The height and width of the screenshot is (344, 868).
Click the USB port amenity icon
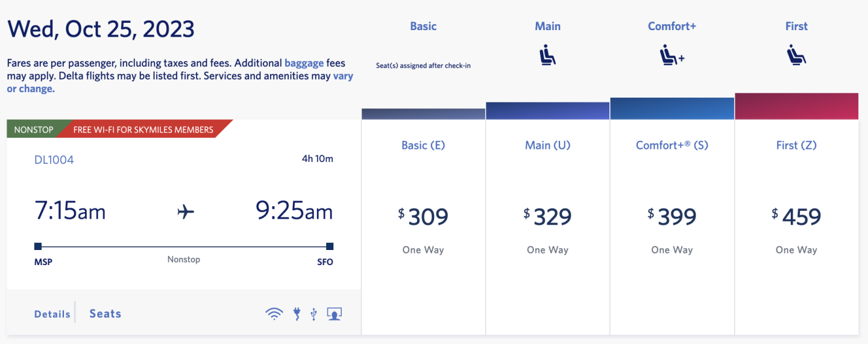(313, 314)
